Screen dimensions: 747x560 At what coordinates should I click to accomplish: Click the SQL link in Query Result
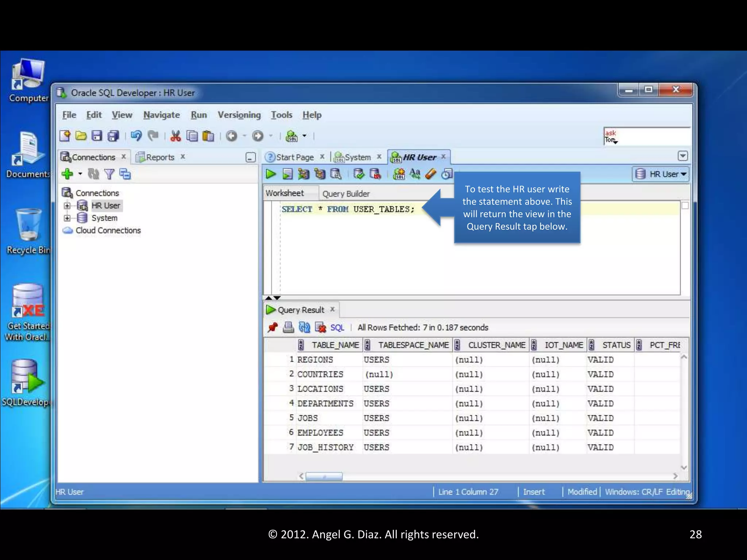tap(337, 327)
